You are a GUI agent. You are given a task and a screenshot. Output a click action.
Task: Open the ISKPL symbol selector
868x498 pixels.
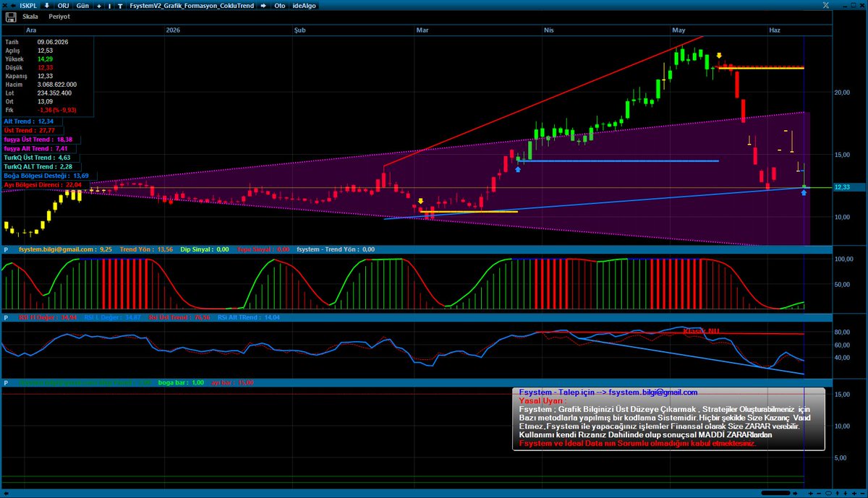[x=28, y=6]
